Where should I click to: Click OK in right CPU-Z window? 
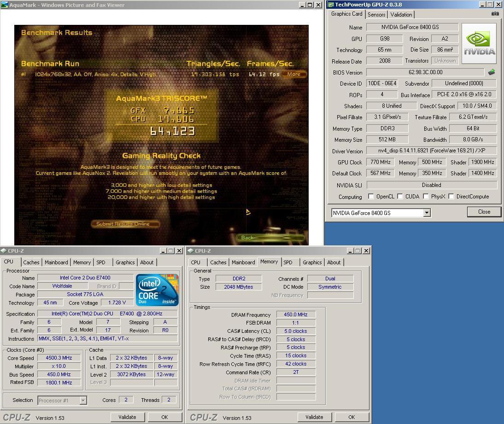tap(352, 417)
